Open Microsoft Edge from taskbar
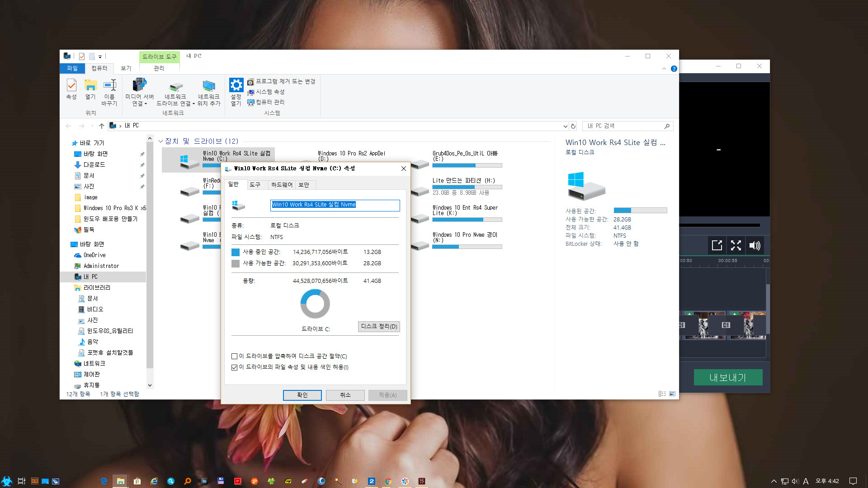This screenshot has height=488, width=868. pyautogui.click(x=104, y=481)
